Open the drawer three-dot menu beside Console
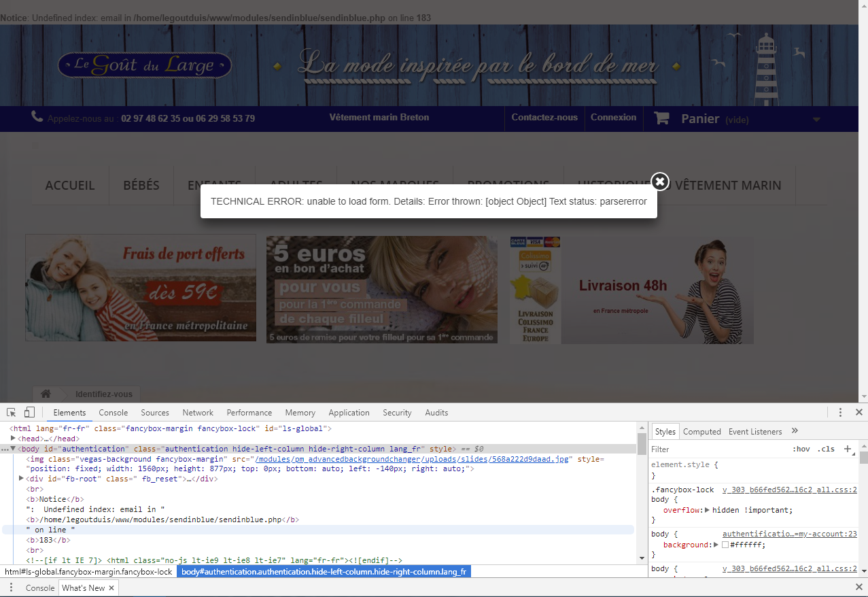This screenshot has width=868, height=597. (x=11, y=587)
